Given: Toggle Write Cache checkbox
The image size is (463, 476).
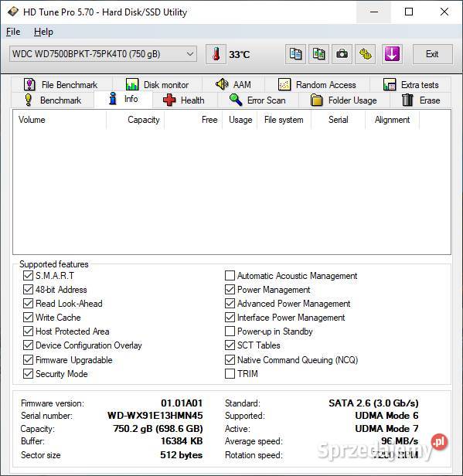Looking at the screenshot, I should [x=28, y=318].
